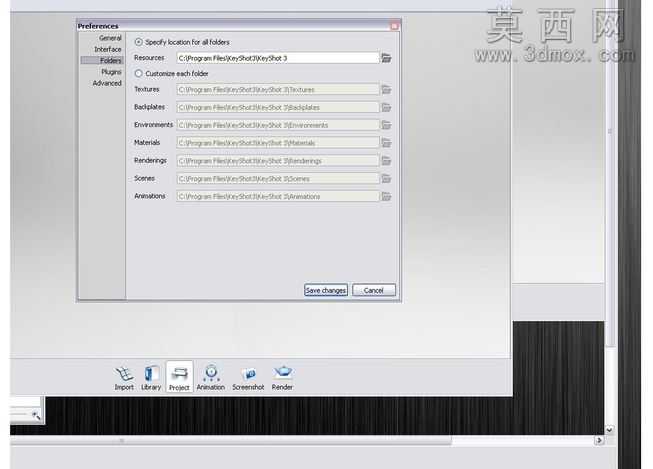Open the Animation timeline icon
The width and height of the screenshot is (653, 469).
(x=211, y=378)
